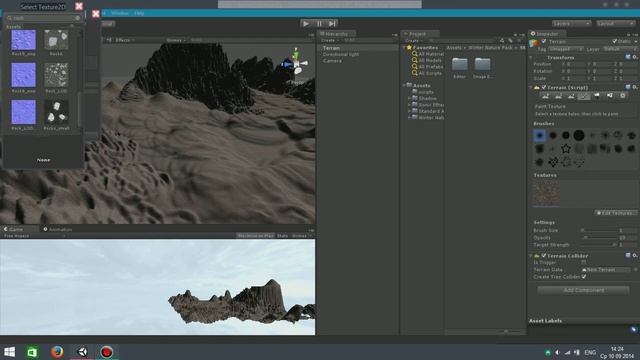Start Play mode with the play button
The width and height of the screenshot is (640, 360).
click(306, 24)
